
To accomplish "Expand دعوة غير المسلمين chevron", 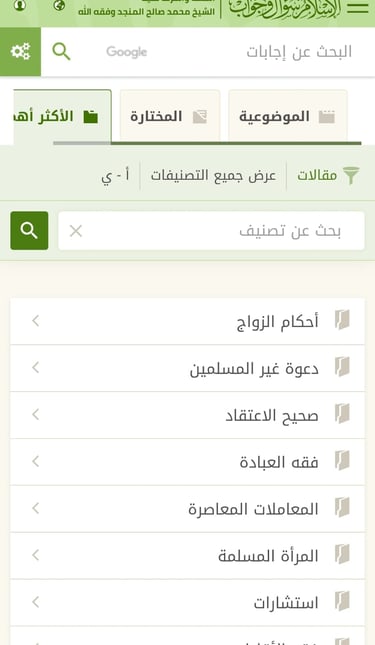I will (35, 367).
